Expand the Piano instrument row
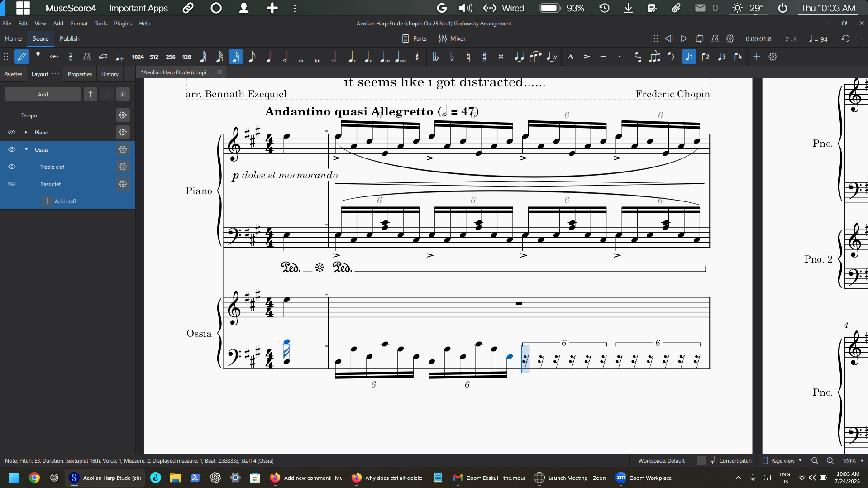 coord(26,133)
